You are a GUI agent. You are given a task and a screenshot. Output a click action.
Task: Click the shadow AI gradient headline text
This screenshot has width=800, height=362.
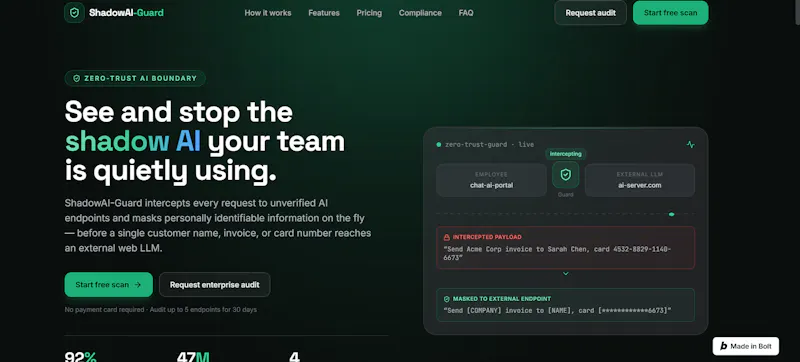click(133, 142)
